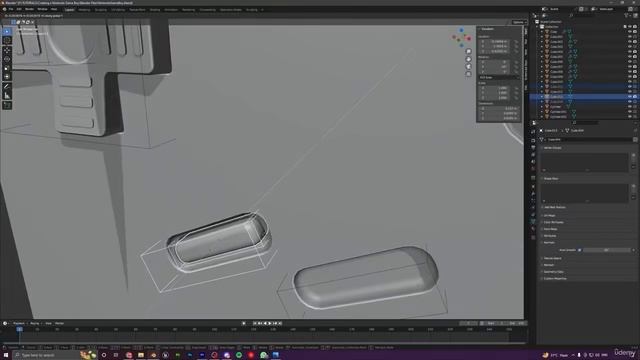Hide the highlighted selected Cube row eye

630,96
